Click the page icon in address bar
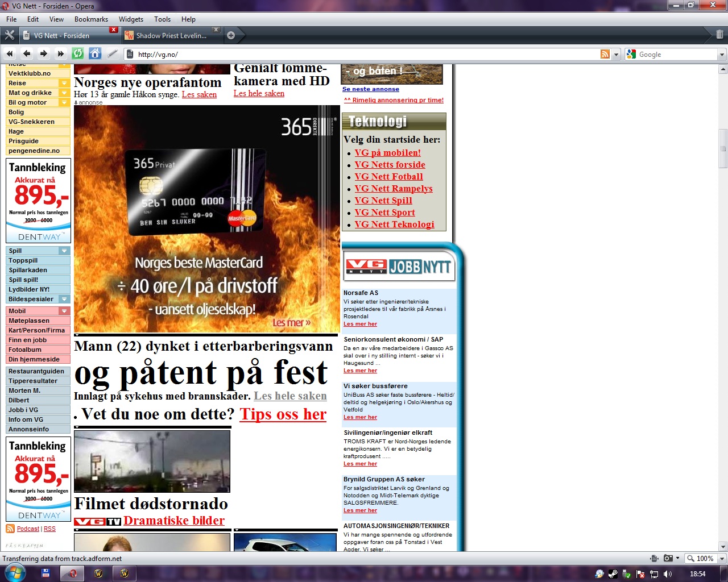The height and width of the screenshot is (582, 728). [130, 55]
